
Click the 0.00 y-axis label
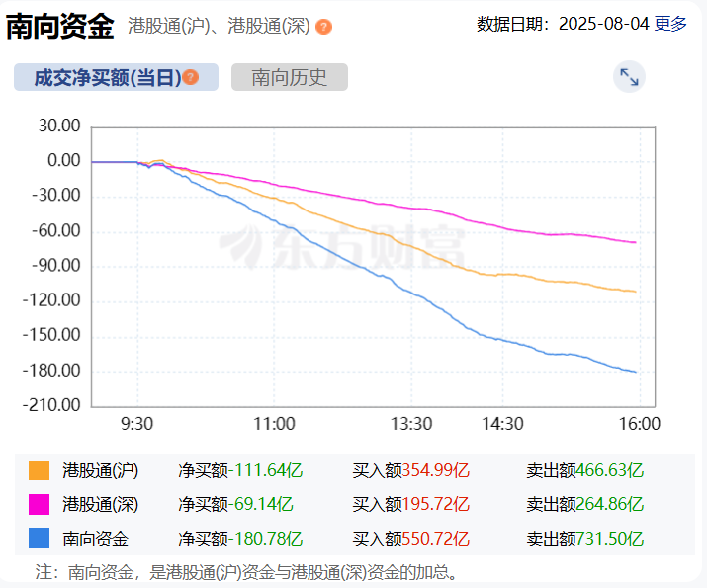point(64,160)
